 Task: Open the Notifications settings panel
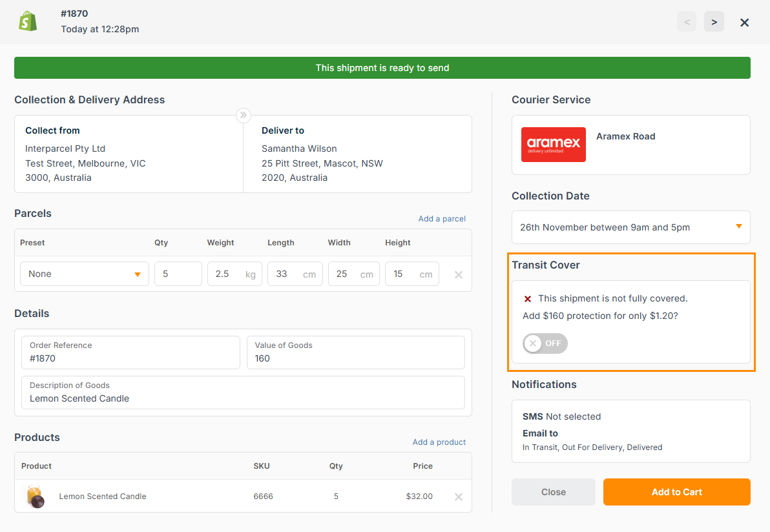point(630,431)
